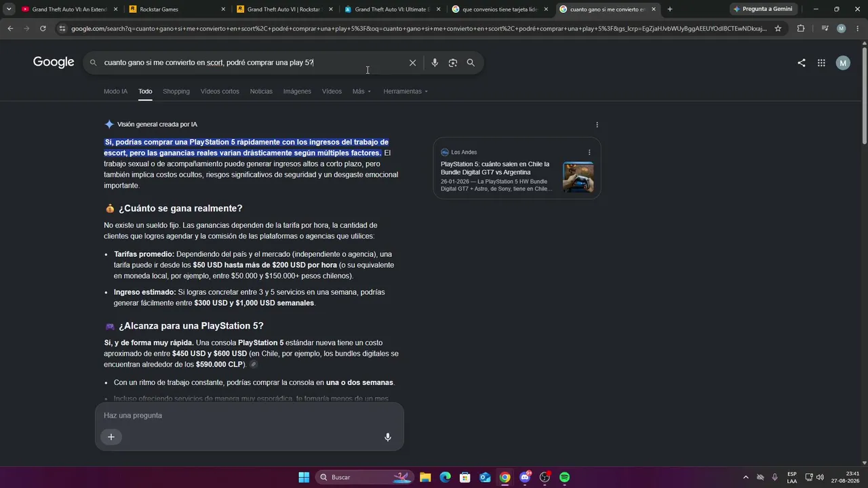This screenshot has width=868, height=488.
Task: Go back to the previous page
Action: pyautogui.click(x=10, y=28)
